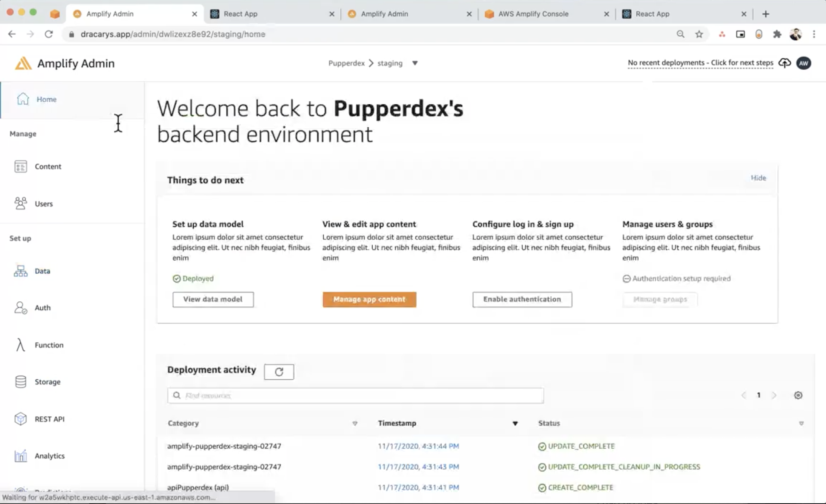826x504 pixels.
Task: Switch to the second Amplify Admin tab
Action: (x=409, y=14)
